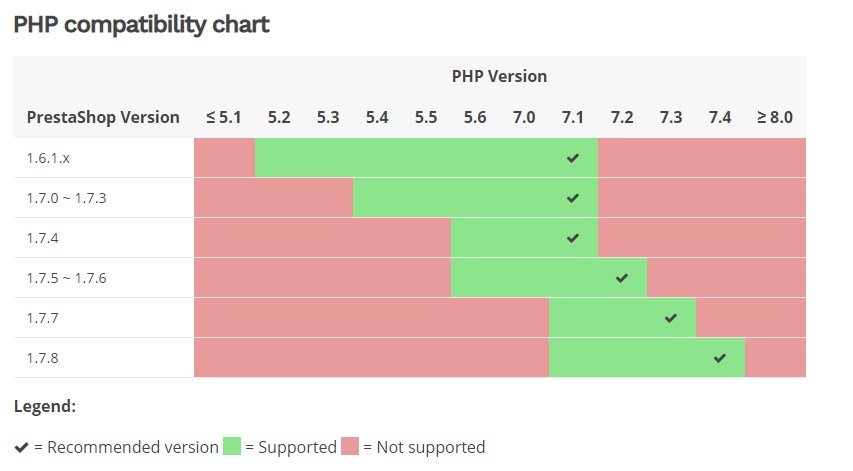Click the PHP compatibility chart heading

(141, 25)
